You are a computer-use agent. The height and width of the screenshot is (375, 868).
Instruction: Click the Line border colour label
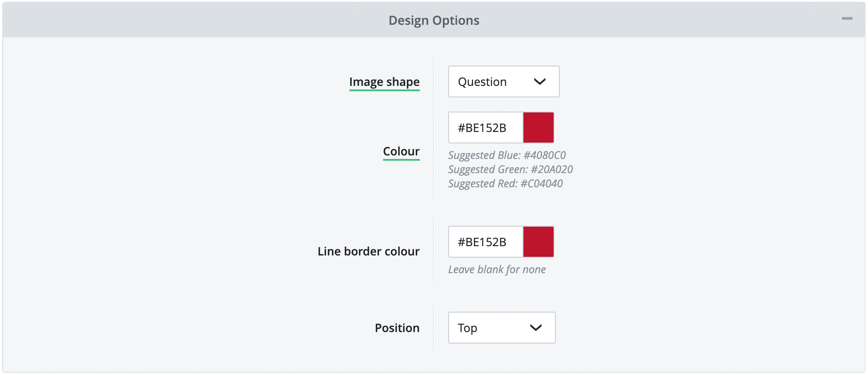pos(368,251)
